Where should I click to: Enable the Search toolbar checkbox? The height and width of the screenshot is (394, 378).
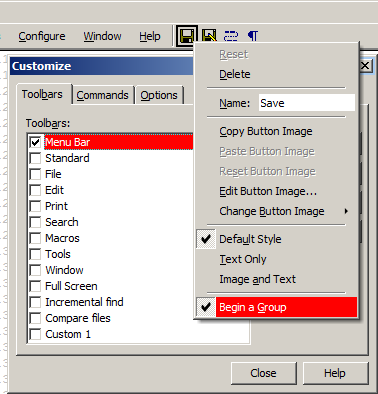coord(35,222)
